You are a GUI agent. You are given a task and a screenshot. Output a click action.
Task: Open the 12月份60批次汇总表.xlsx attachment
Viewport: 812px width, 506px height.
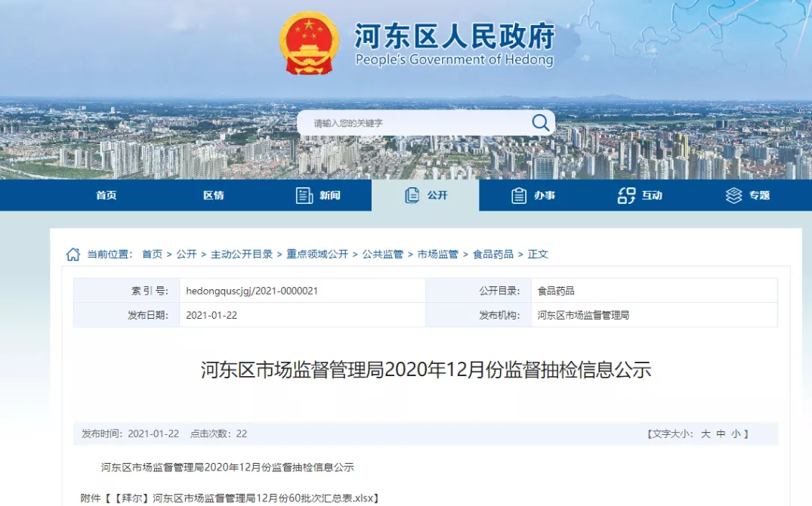point(264,498)
